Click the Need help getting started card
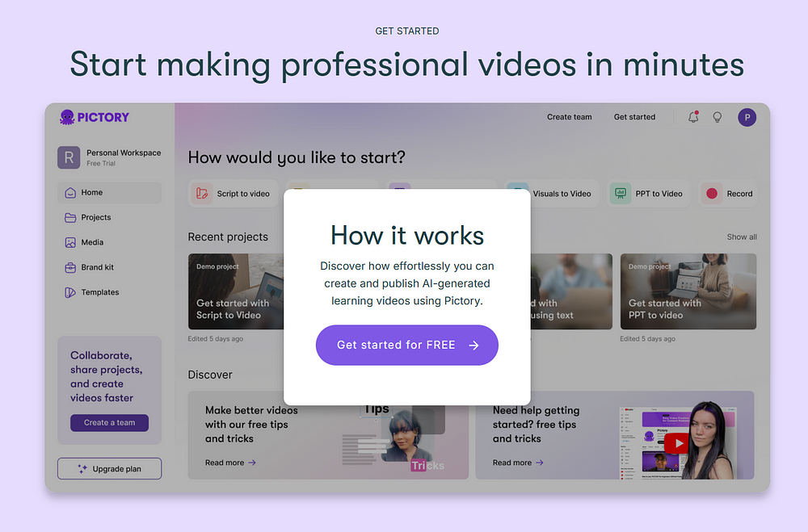 (615, 435)
